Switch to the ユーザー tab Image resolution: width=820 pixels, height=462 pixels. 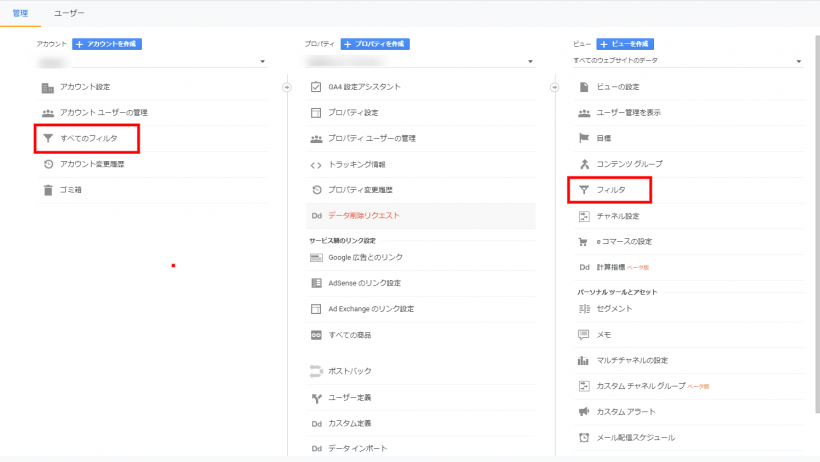click(x=69, y=13)
